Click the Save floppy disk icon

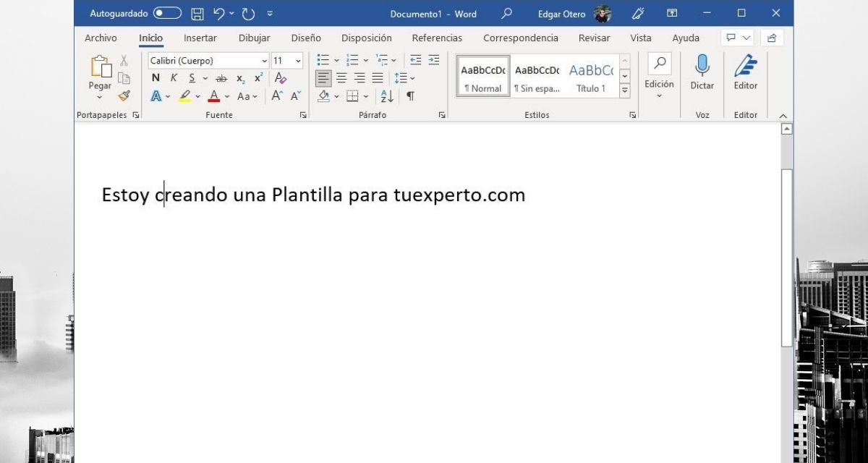(x=197, y=14)
